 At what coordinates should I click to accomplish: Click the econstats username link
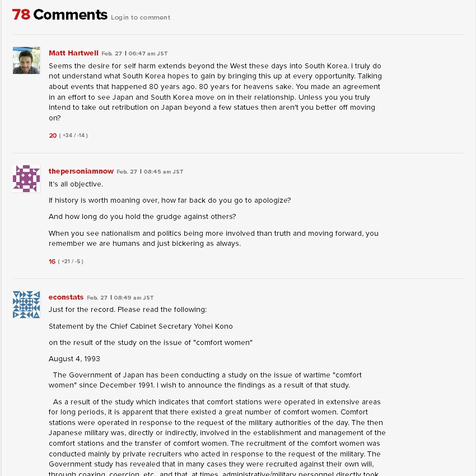[66, 297]
